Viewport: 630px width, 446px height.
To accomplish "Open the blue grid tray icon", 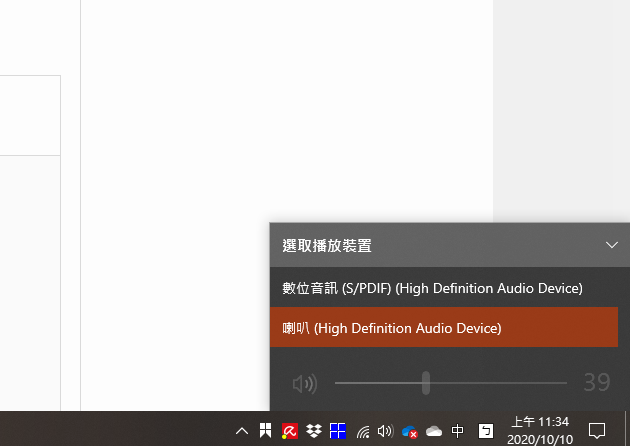I will pyautogui.click(x=338, y=431).
